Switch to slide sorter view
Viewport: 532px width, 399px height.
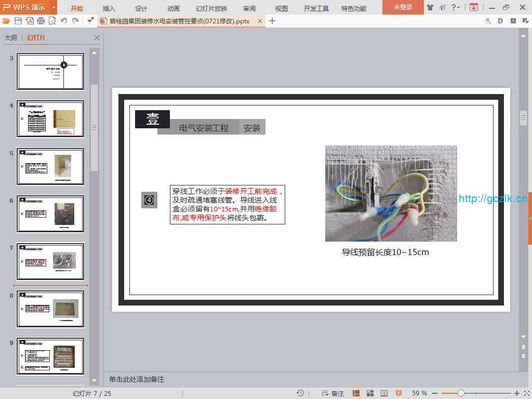[370, 393]
